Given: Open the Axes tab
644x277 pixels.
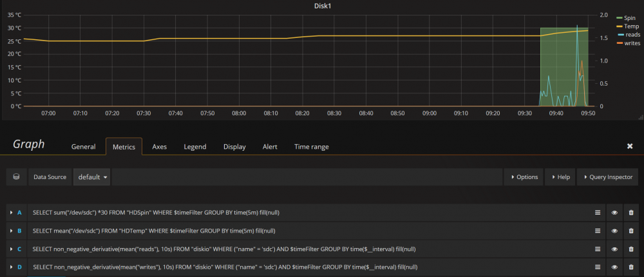Looking at the screenshot, I should (159, 147).
